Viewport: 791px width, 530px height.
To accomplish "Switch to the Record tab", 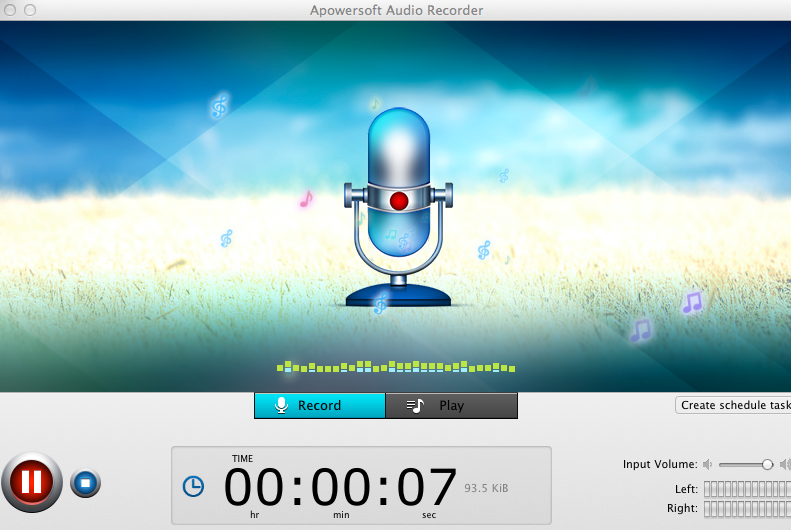I will point(320,405).
